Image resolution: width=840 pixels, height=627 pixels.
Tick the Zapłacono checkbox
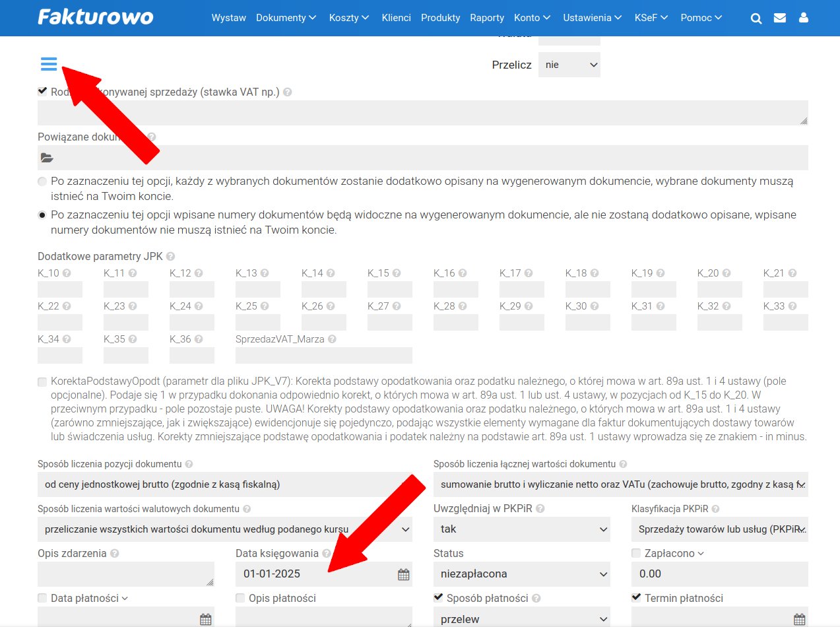pos(636,553)
